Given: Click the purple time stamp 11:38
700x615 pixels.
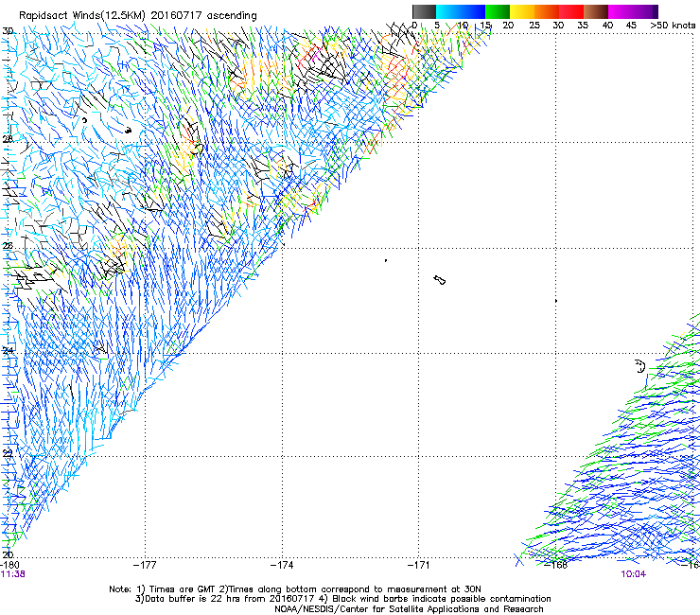Looking at the screenshot, I should point(12,574).
